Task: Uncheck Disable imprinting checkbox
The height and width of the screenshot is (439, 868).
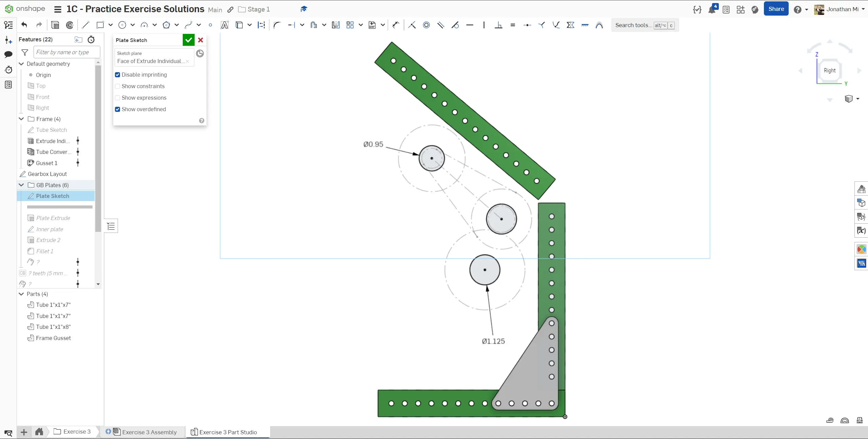Action: click(x=118, y=75)
